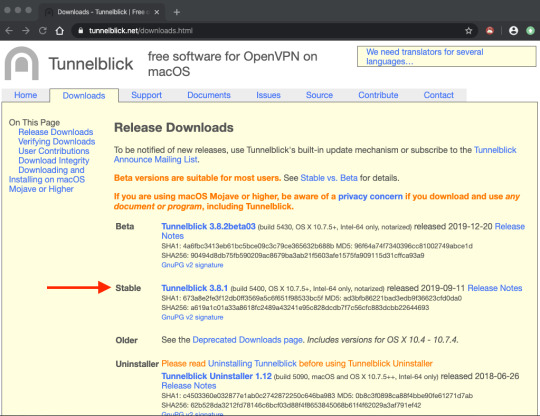Jump to Download Integrity in sidebar
Image resolution: width=540 pixels, height=416 pixels.
point(54,160)
